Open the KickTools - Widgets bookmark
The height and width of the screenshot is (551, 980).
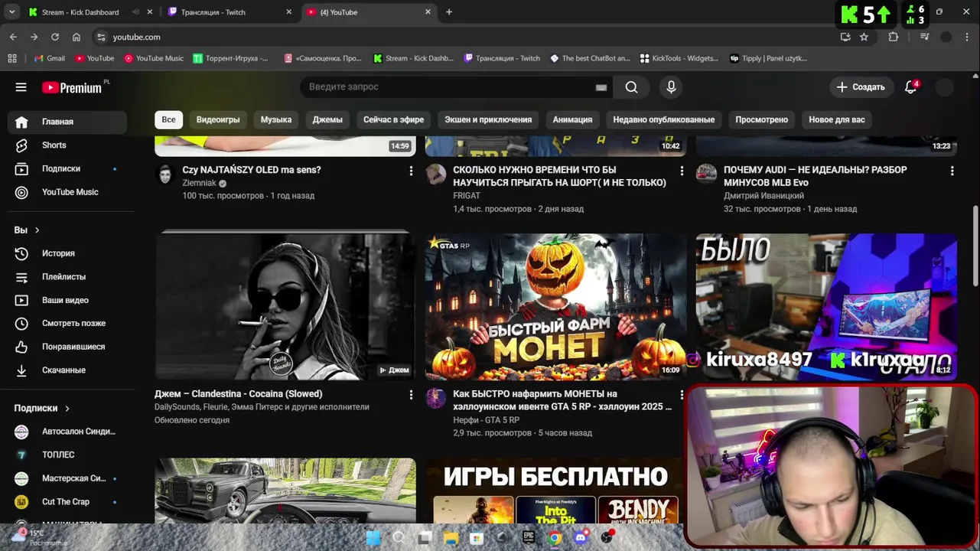pyautogui.click(x=679, y=58)
